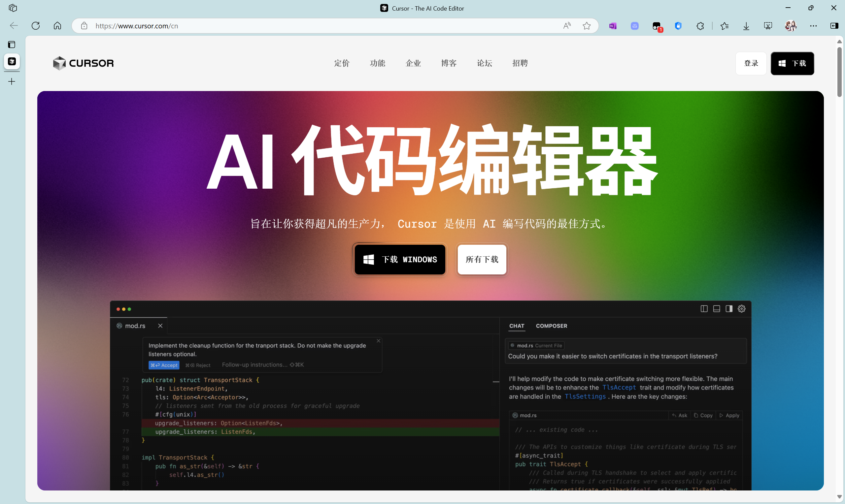
Task: Toggle the editor left sidebar layout icon
Action: pyautogui.click(x=704, y=309)
